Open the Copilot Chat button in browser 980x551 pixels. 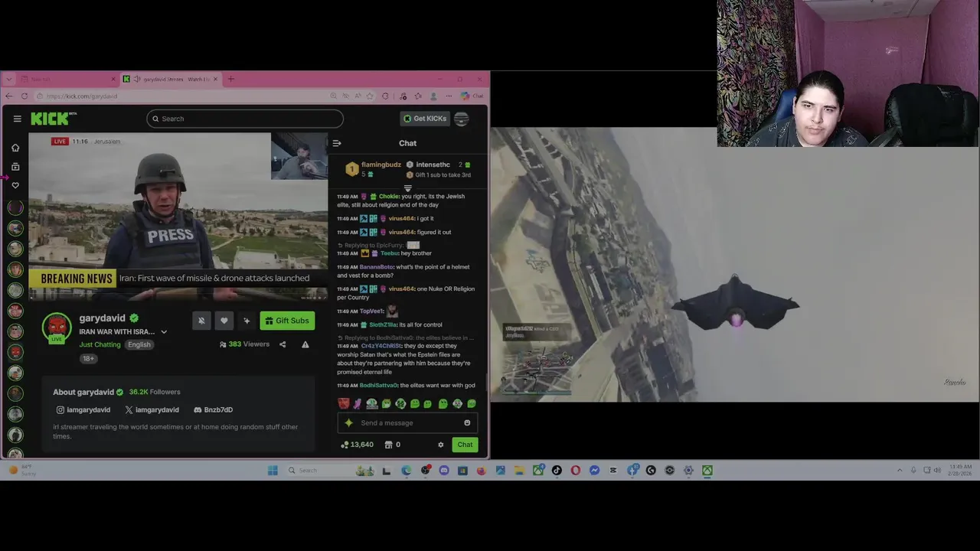tap(472, 96)
